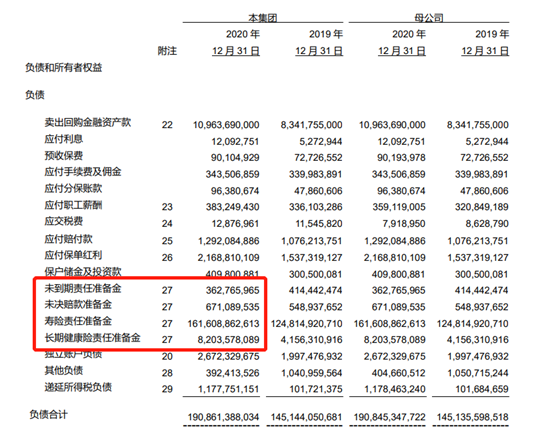Click the 长期健康险责任准备金 row label

(x=93, y=338)
